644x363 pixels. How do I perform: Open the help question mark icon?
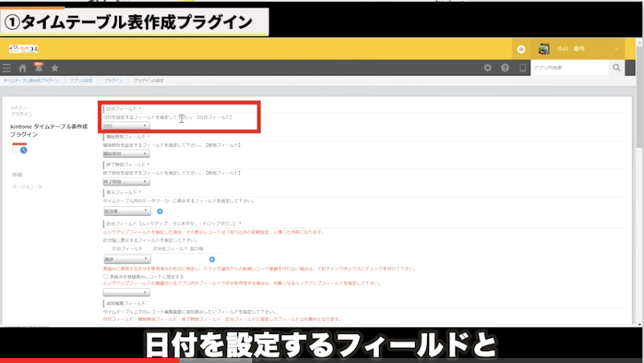[x=505, y=68]
